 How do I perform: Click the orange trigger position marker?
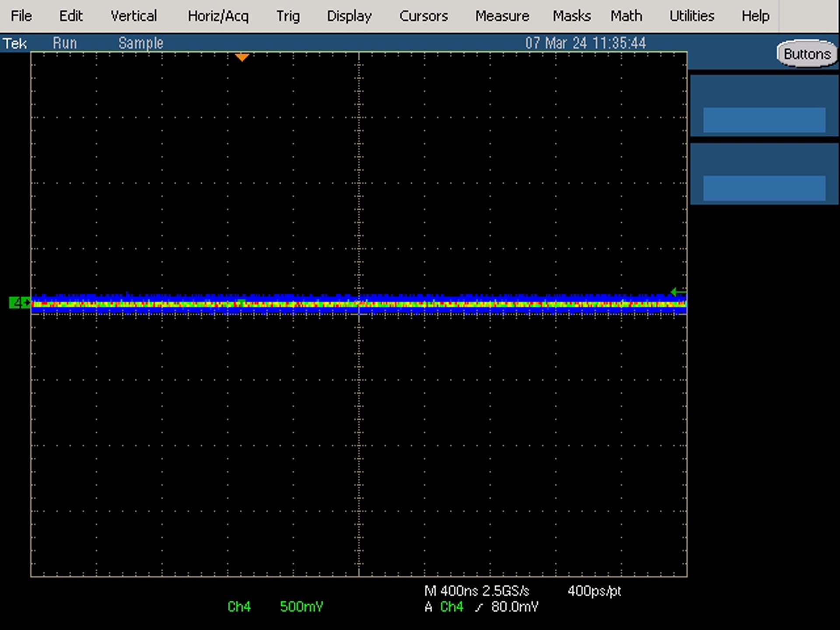[x=242, y=57]
